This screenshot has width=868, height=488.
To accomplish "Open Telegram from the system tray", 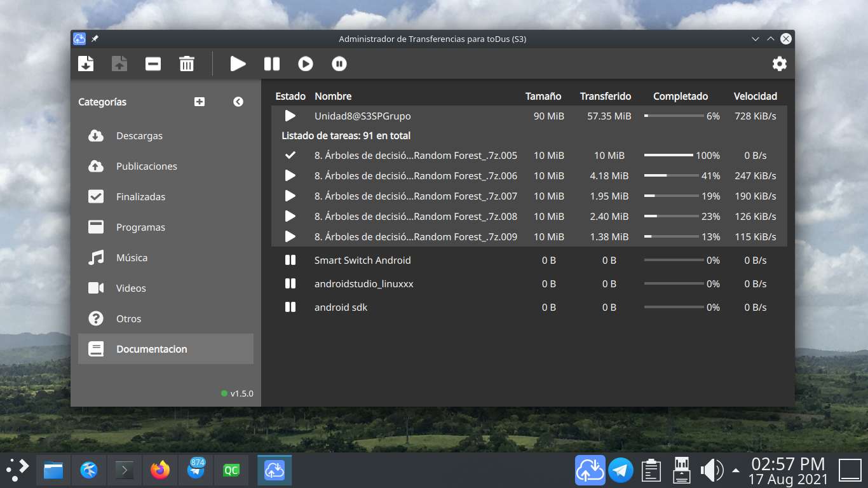I will coord(621,471).
